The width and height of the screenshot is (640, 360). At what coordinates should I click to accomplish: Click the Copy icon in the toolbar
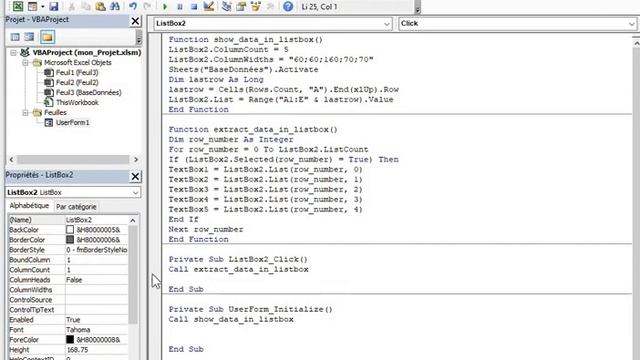86,6
